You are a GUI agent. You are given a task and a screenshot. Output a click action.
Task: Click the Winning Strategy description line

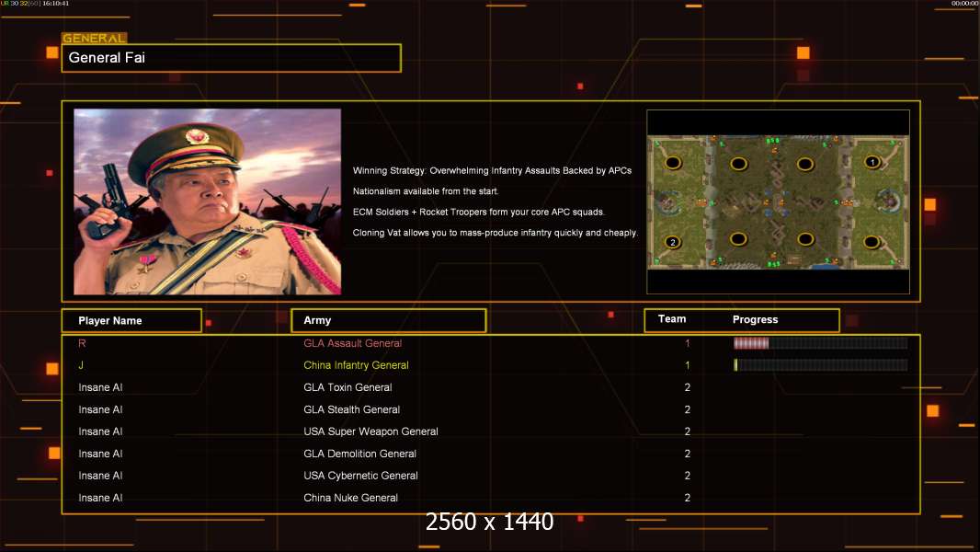492,171
